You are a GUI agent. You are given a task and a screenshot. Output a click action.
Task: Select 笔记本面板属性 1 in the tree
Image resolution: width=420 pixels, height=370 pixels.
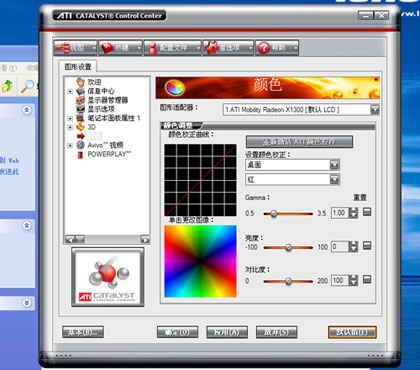pos(114,118)
